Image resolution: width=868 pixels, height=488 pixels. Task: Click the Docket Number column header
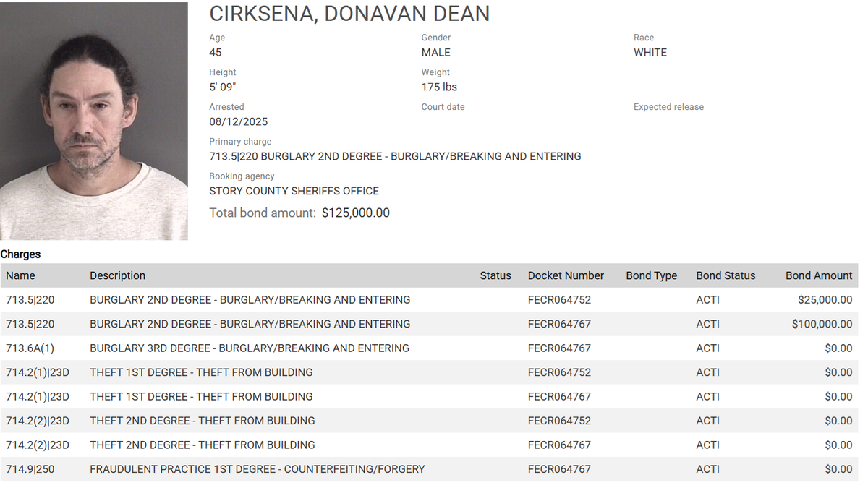coord(566,275)
